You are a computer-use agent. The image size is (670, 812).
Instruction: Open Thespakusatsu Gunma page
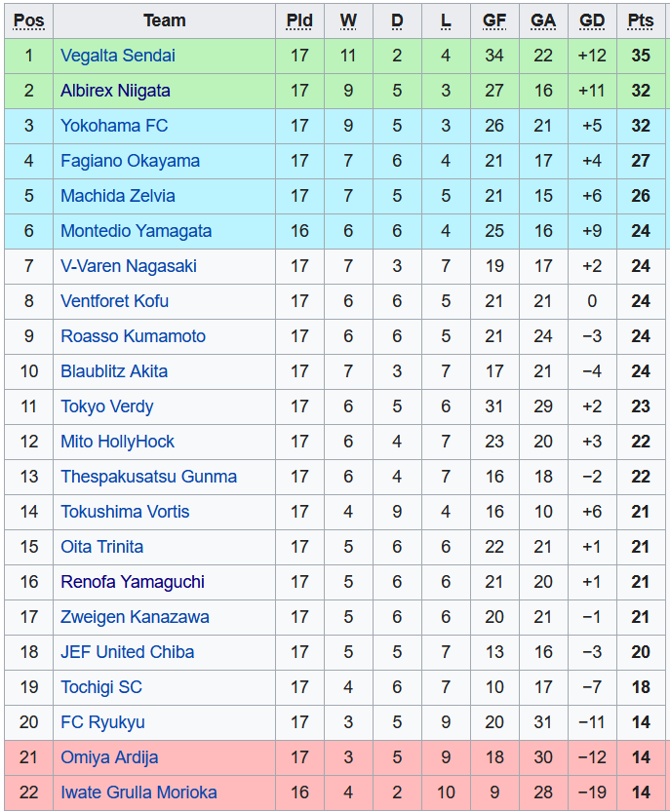148,477
